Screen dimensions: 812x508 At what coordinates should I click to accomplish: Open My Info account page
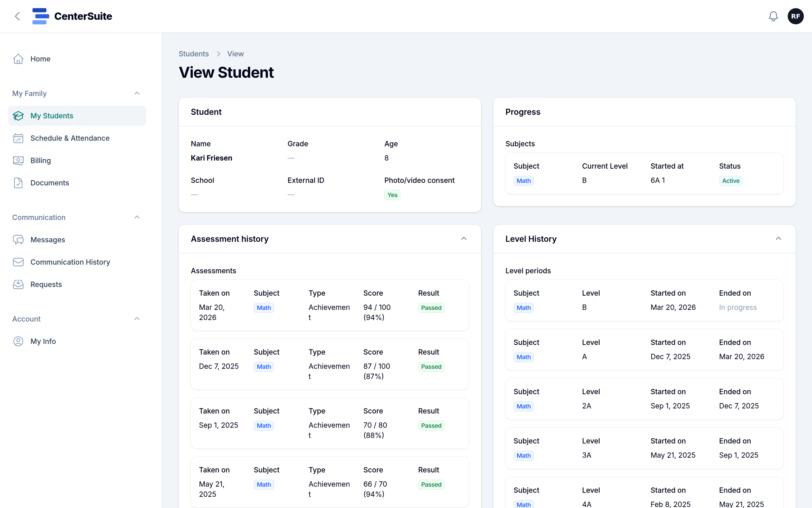pyautogui.click(x=77, y=341)
